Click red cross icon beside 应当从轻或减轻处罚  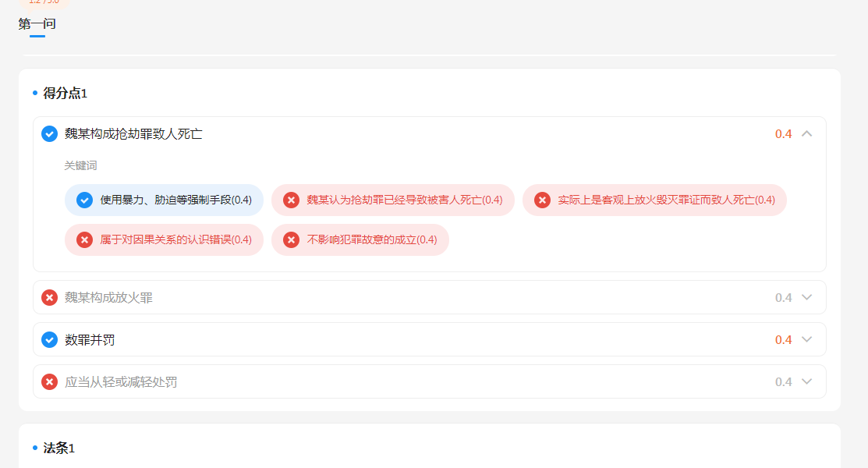[49, 381]
